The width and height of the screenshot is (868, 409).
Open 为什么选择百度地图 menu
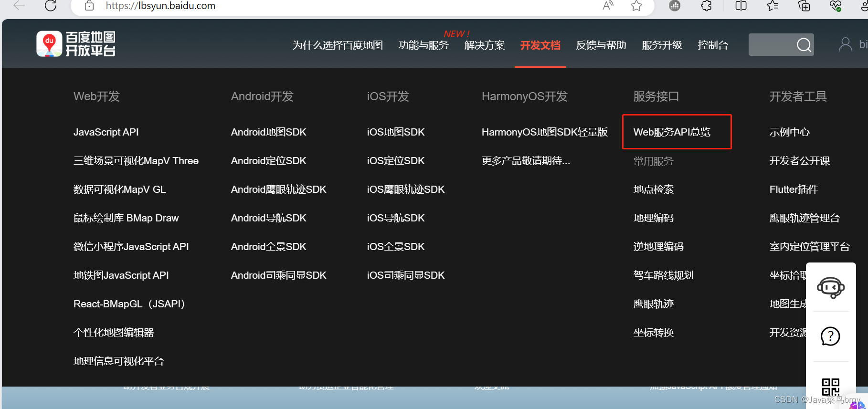click(338, 45)
